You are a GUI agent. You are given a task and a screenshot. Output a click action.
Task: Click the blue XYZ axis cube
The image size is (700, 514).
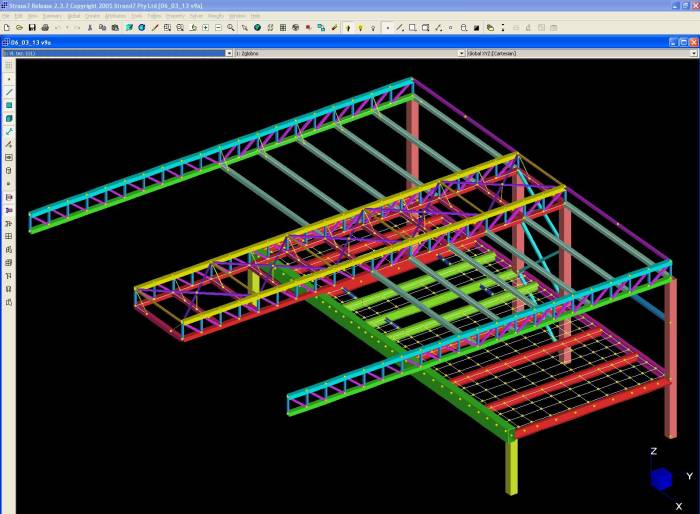[x=661, y=479]
